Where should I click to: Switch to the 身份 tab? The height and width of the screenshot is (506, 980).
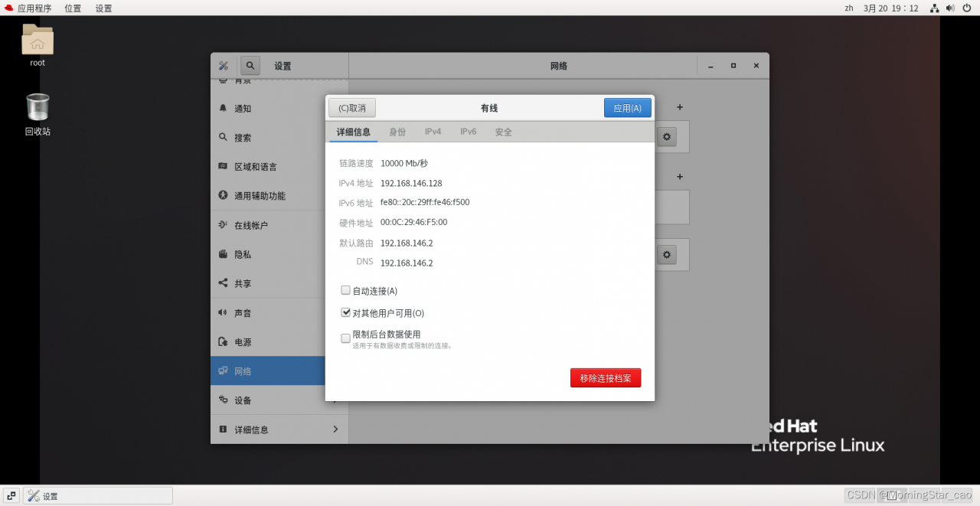397,132
